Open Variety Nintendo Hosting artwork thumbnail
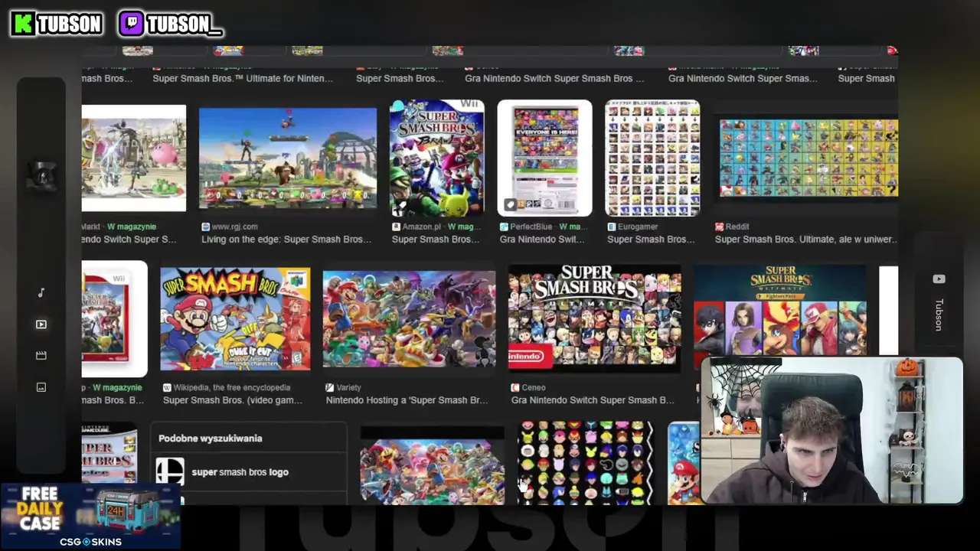This screenshot has height=551, width=980. point(409,319)
